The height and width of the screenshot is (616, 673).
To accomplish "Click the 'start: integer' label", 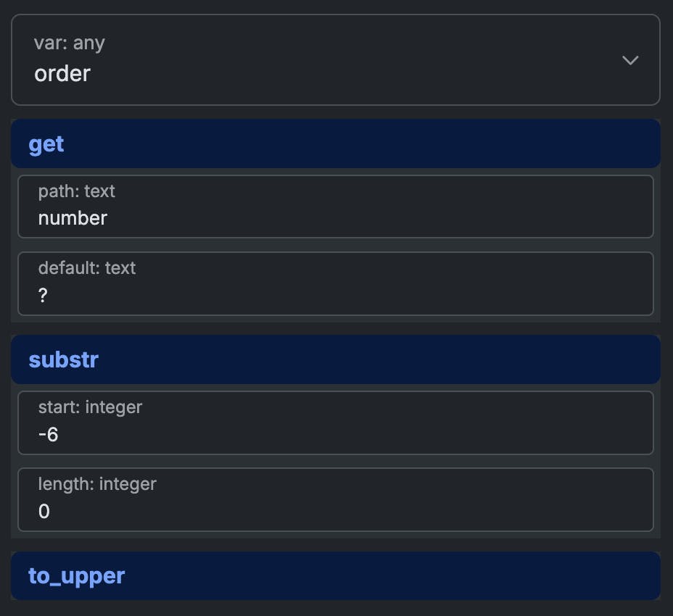I will click(90, 407).
